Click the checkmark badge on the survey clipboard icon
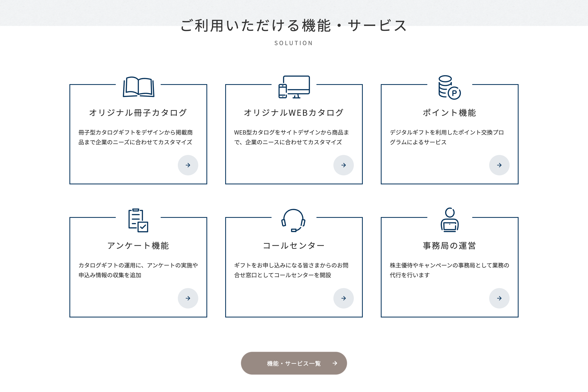The height and width of the screenshot is (392, 588). click(x=143, y=227)
